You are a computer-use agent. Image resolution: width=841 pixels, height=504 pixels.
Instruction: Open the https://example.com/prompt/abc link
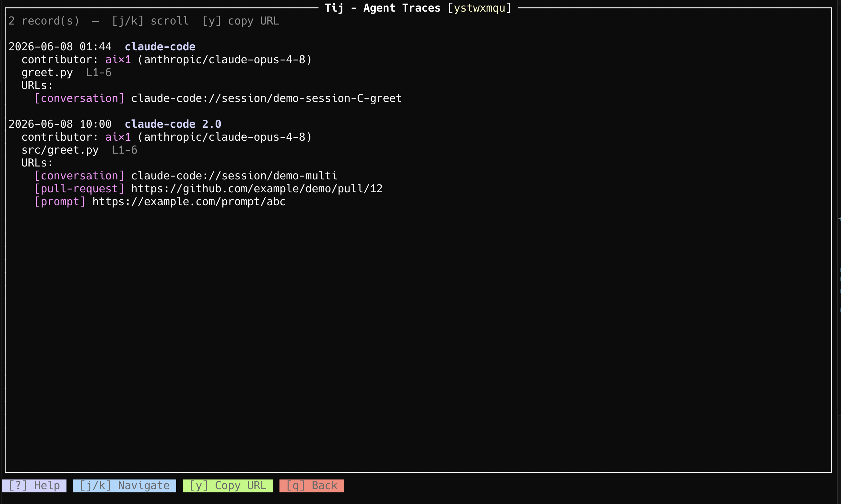[189, 202]
